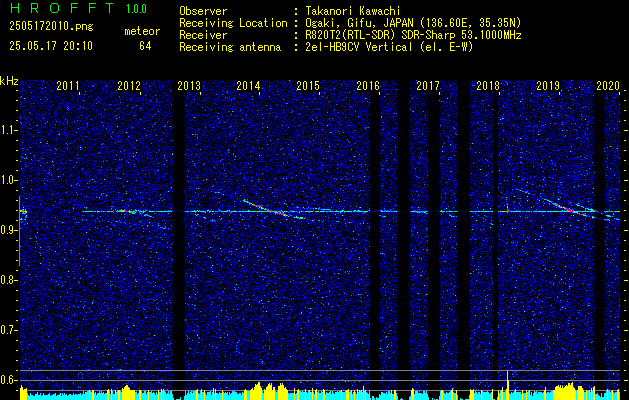Click the Receiving Location label

(233, 23)
